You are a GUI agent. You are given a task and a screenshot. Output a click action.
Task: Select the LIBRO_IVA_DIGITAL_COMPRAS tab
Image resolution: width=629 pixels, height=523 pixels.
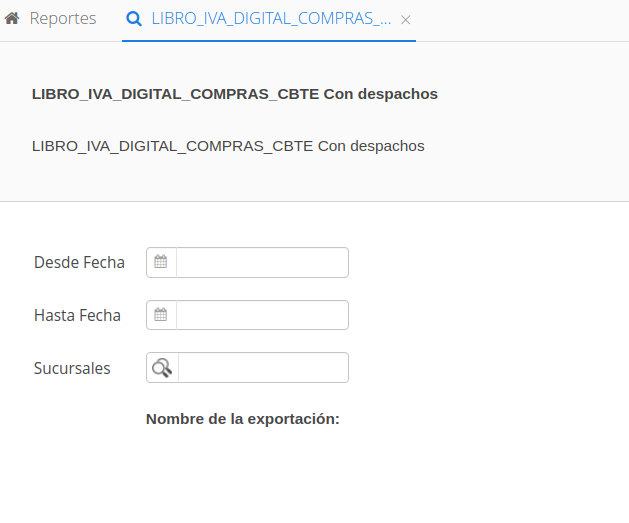(271, 18)
